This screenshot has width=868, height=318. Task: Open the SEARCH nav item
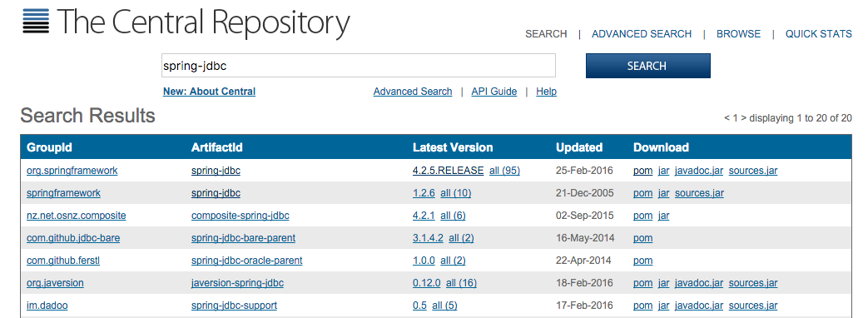click(x=546, y=34)
